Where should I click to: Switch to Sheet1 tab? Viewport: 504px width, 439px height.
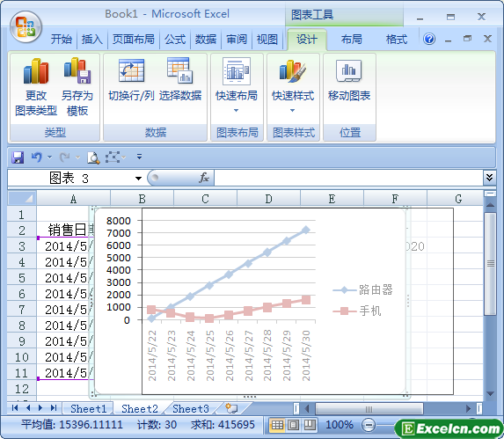(88, 408)
